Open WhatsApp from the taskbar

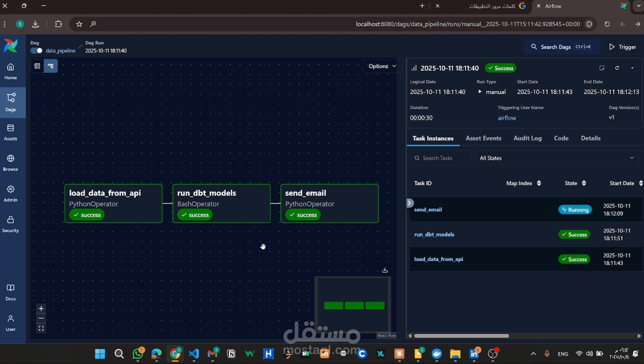coord(138,354)
